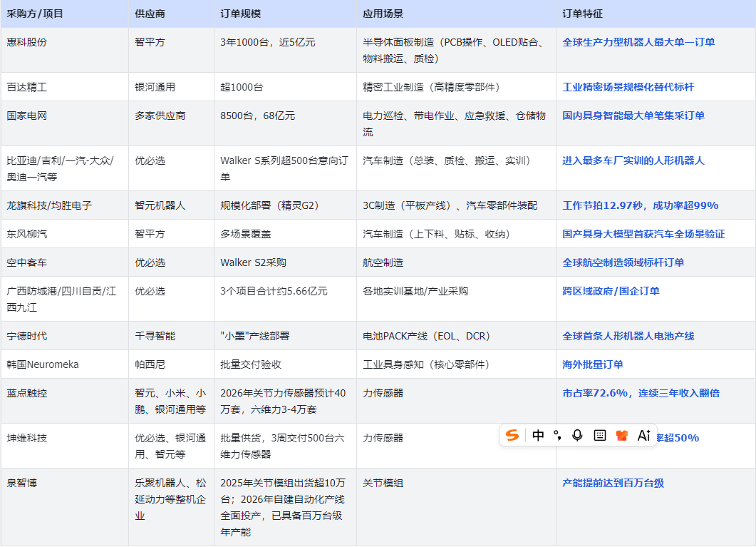Click supplier cell '千寻智能'
Viewport: 756px width, 547px height.
coord(171,336)
